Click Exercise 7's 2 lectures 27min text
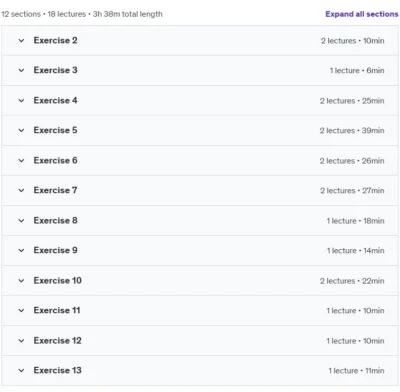This screenshot has width=400, height=392. point(352,190)
